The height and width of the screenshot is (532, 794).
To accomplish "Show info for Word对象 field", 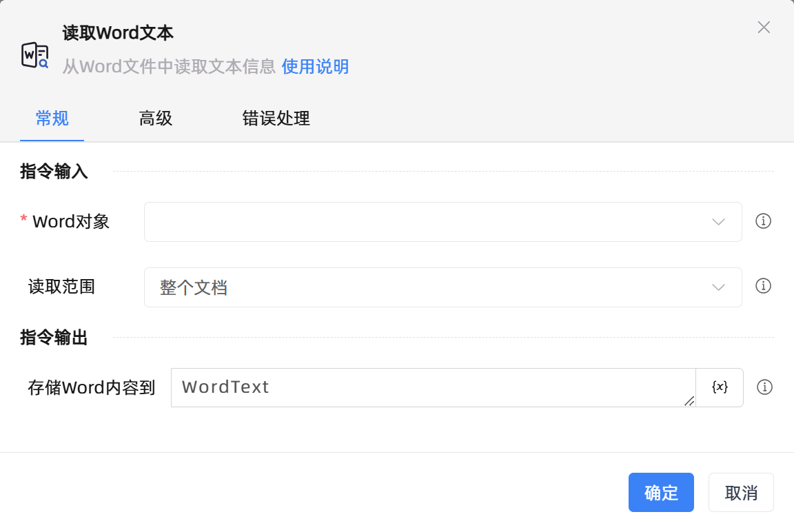I will (x=763, y=221).
